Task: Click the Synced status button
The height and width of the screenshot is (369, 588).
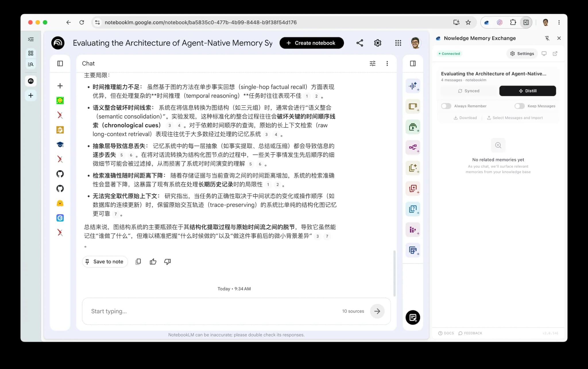Action: point(469,91)
